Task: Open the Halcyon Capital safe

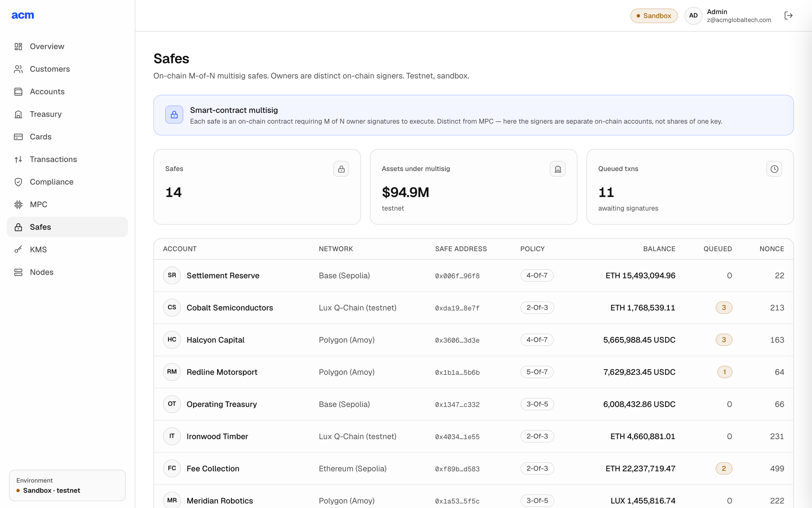Action: click(x=473, y=340)
